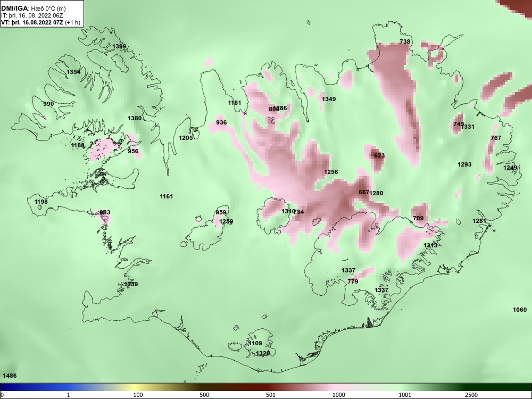Screen dimensions: 532x399
Task: Click the 1000 legend tick label
Action: (338, 395)
